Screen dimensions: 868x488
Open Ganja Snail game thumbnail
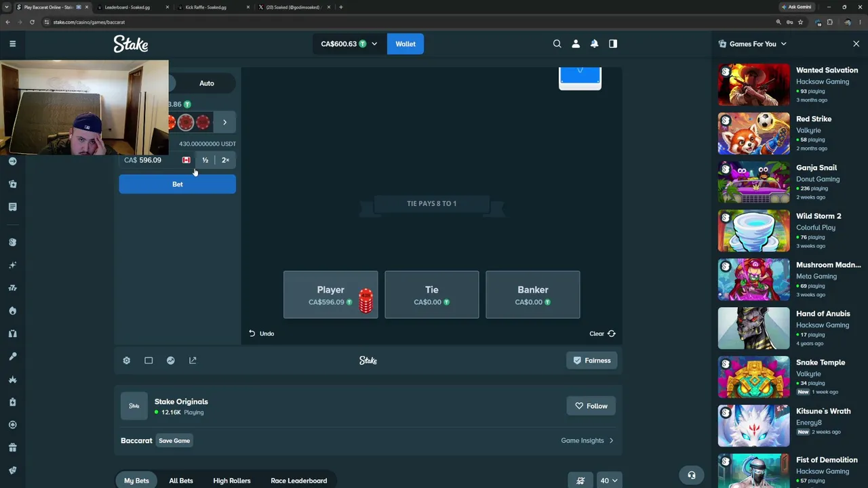click(x=754, y=182)
